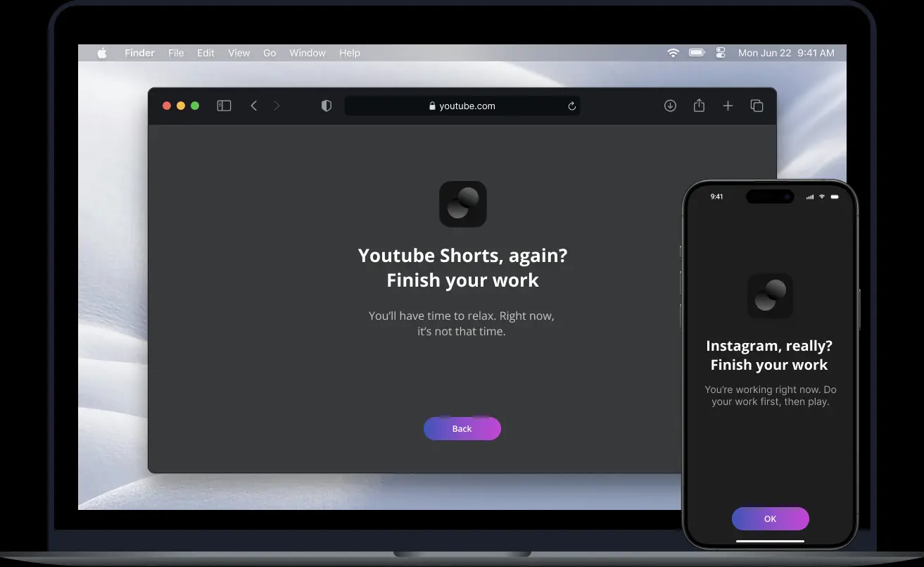Click the Share icon in Safari
Viewport: 924px width, 567px height.
coord(699,106)
